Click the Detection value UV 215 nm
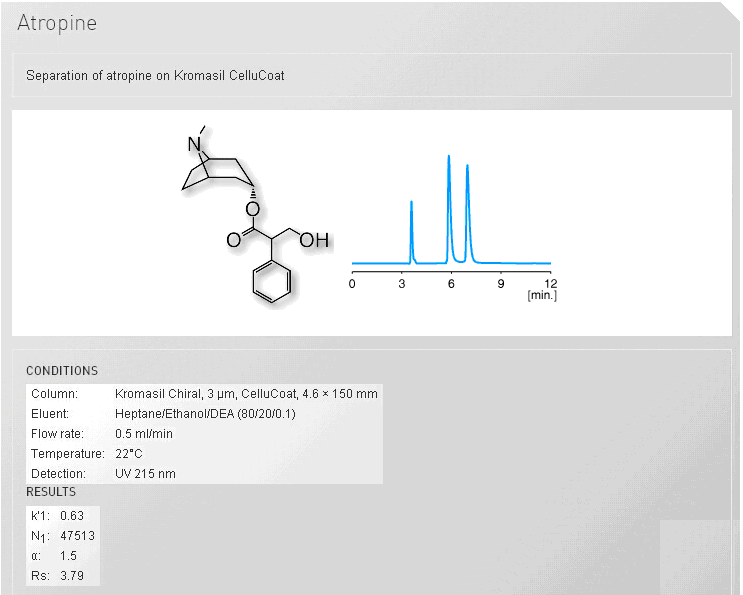Image resolution: width=743 pixels, height=595 pixels. (x=145, y=474)
